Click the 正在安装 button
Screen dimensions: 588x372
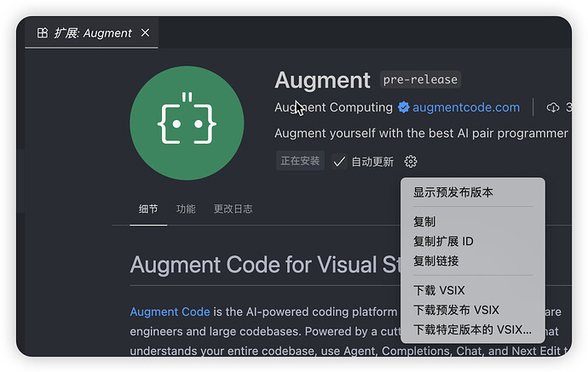coord(300,161)
